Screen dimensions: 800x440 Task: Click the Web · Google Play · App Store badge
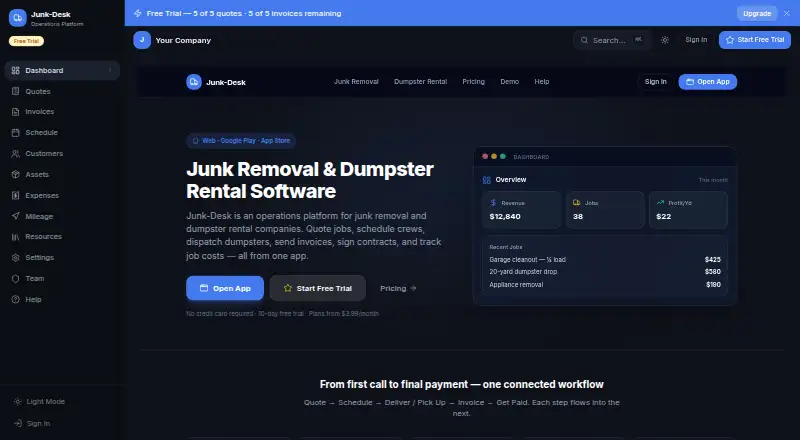[x=241, y=141]
